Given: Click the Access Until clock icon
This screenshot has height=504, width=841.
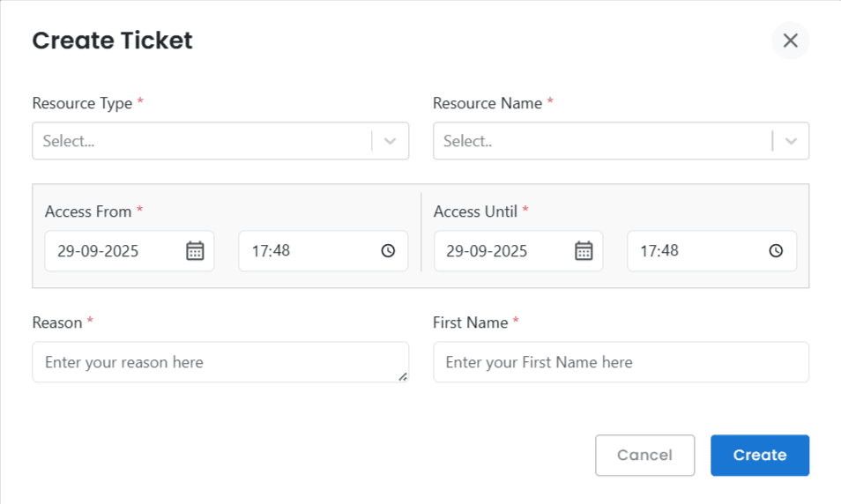Looking at the screenshot, I should coord(776,251).
